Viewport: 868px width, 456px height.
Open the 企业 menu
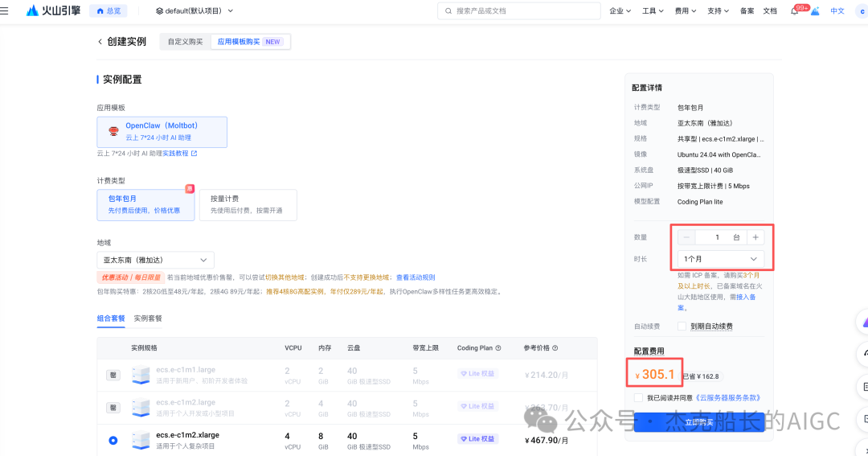pyautogui.click(x=620, y=11)
